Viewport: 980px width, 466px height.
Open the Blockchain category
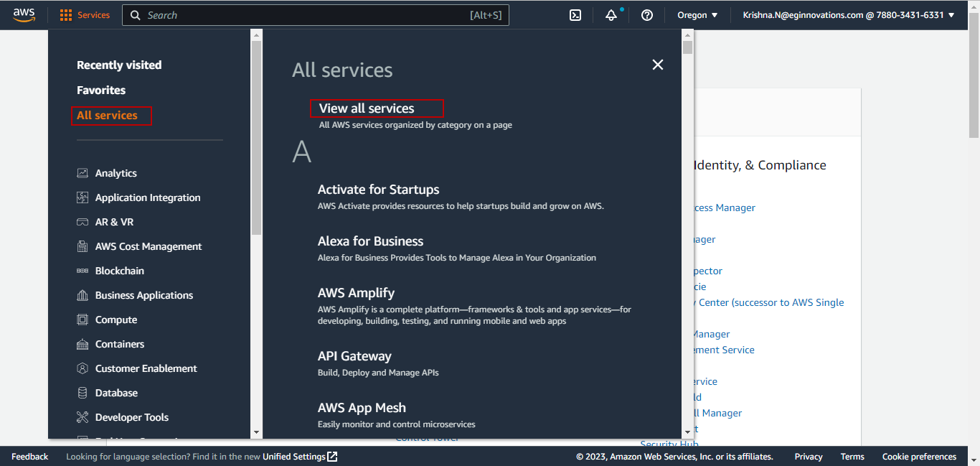(120, 271)
